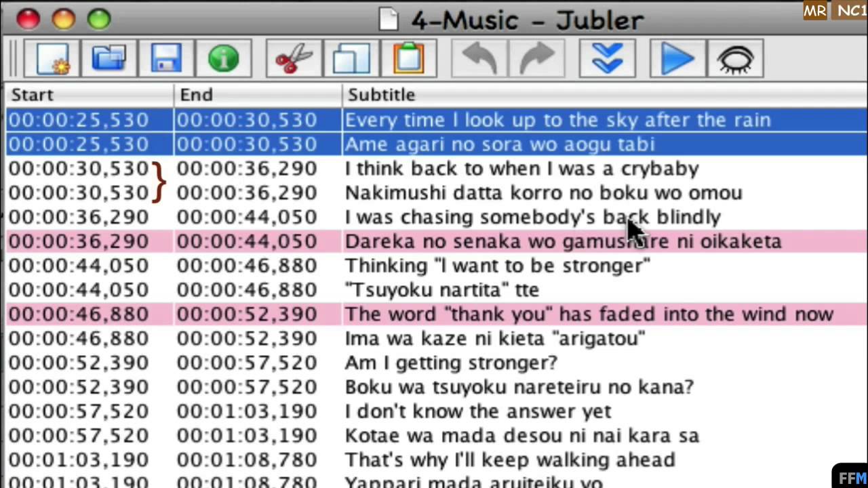Click end time of 'I don't know the answer yet'

(247, 411)
